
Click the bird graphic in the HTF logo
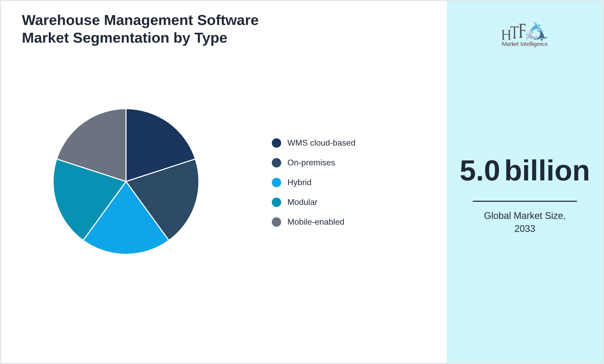tap(538, 31)
